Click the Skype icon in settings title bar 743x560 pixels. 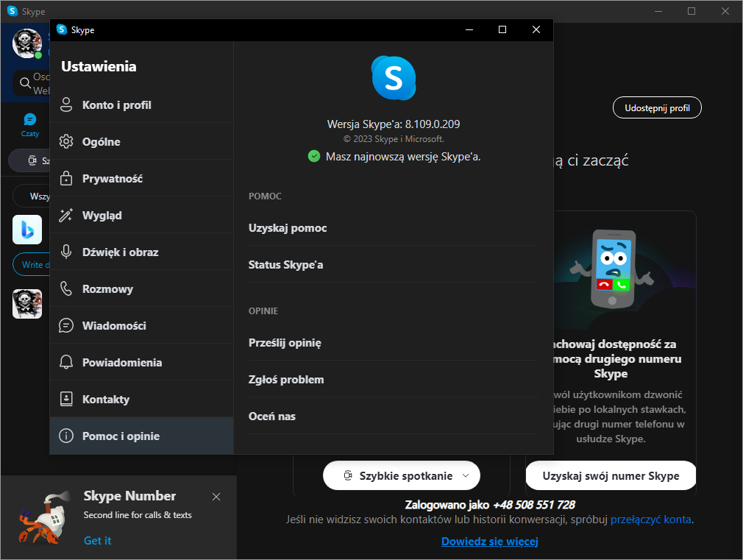(62, 29)
